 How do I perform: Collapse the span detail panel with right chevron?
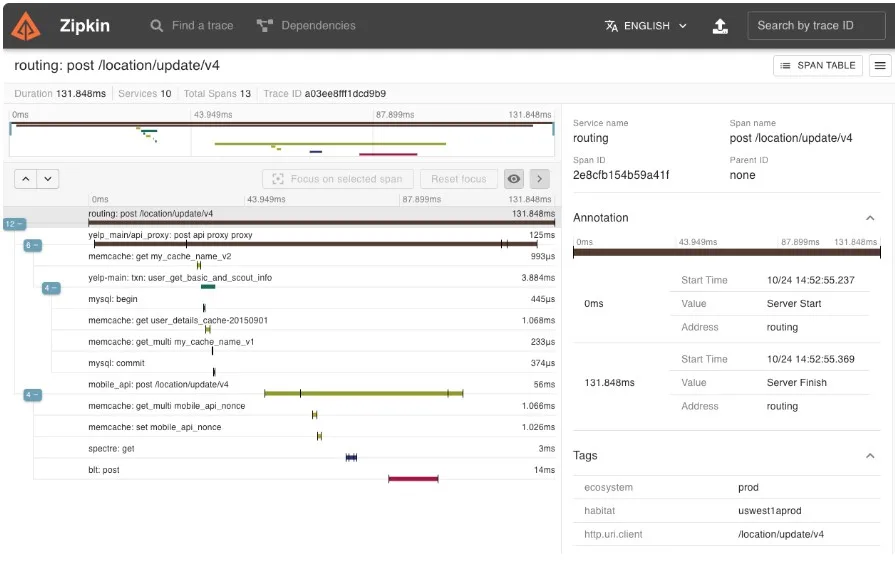click(x=539, y=179)
